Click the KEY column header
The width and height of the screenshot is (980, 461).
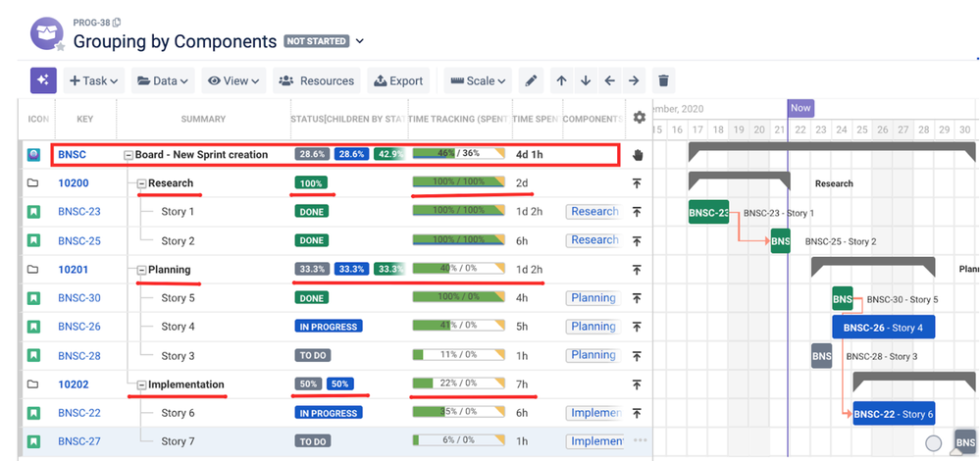click(85, 119)
